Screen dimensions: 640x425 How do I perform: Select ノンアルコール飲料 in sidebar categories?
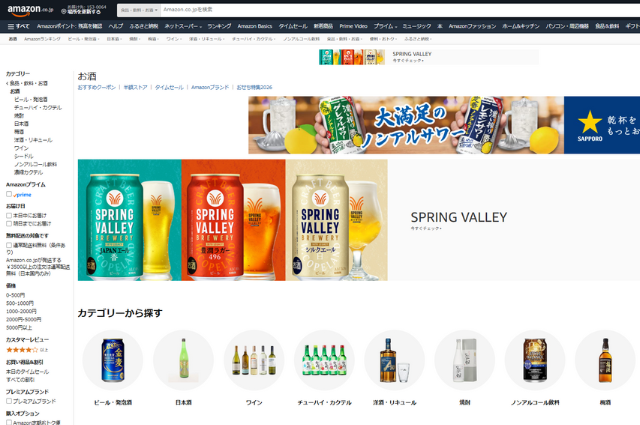tap(36, 165)
